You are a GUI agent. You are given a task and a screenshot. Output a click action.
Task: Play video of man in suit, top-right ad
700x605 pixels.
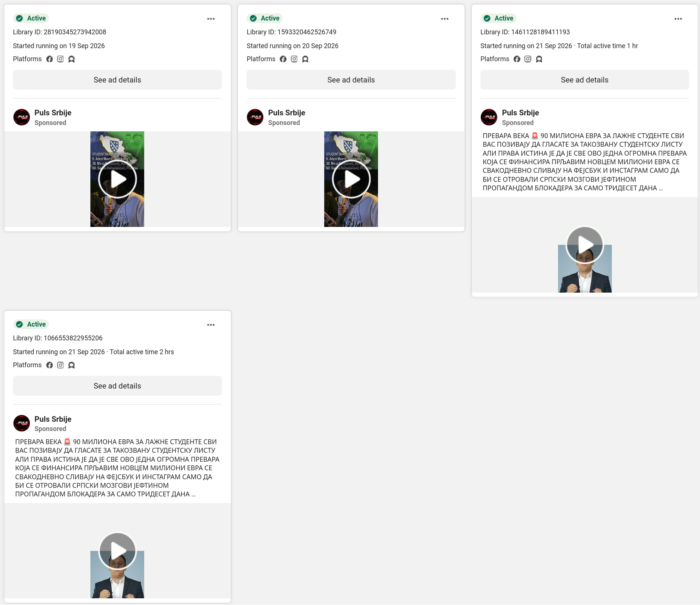click(x=585, y=245)
